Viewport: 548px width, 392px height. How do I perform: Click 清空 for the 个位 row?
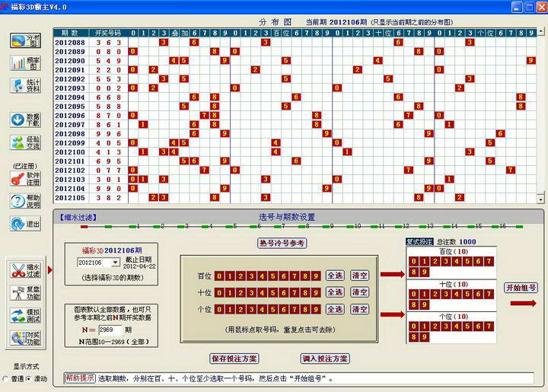359,309
